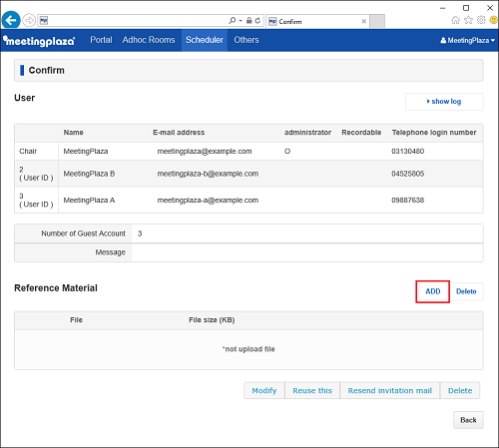Viewport: 499px width, 448px height.
Task: Maximize the browser window
Action: tap(466, 8)
